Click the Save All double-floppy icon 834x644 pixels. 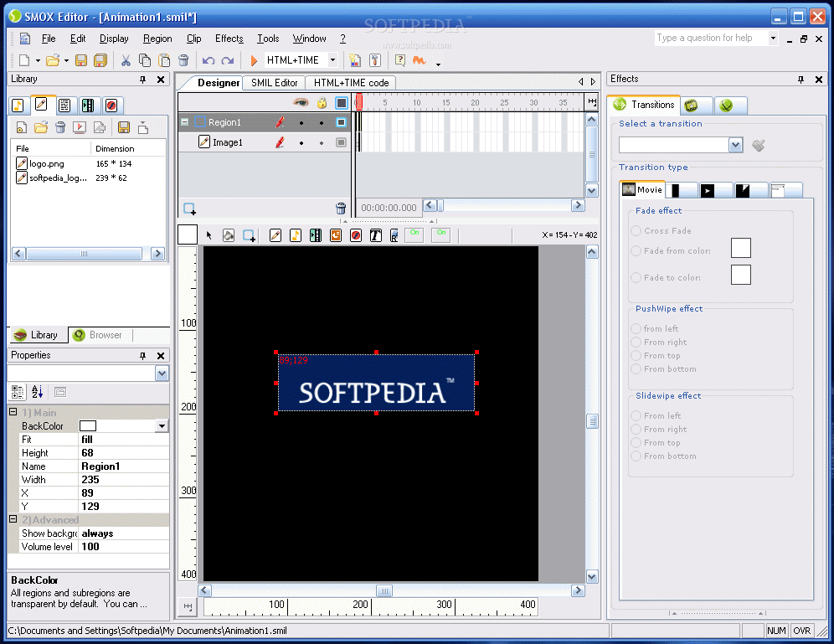coord(100,60)
